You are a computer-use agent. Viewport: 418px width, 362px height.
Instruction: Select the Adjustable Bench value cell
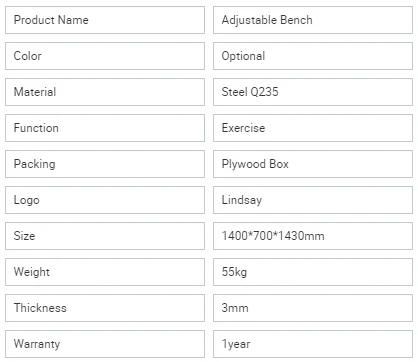[313, 20]
